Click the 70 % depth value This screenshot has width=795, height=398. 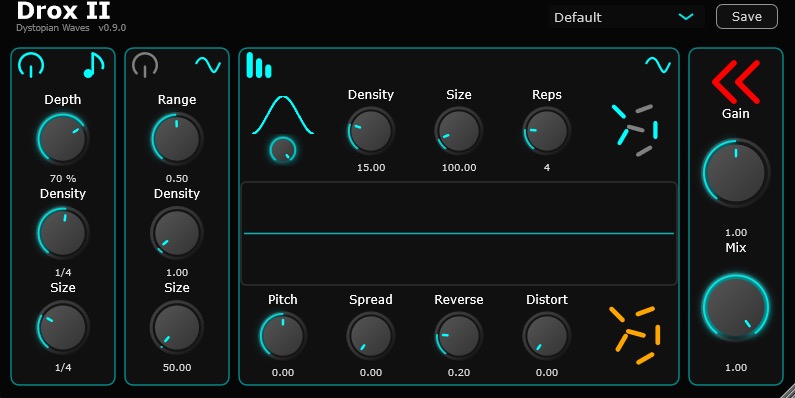point(63,178)
